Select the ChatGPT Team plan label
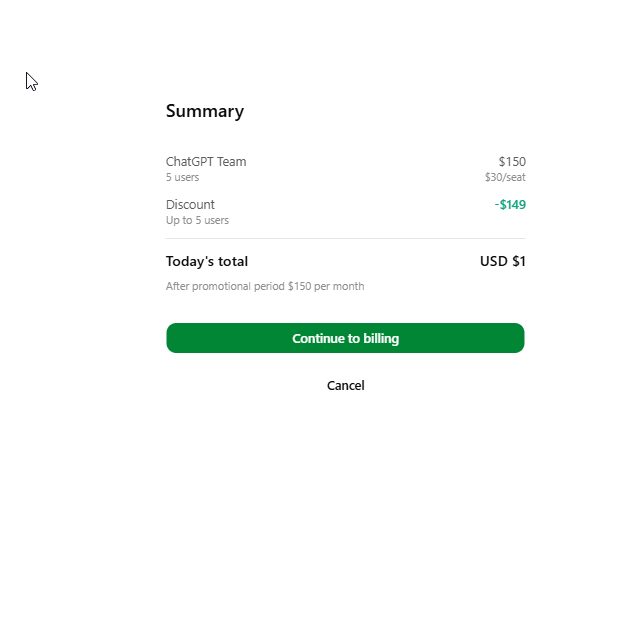This screenshot has height=622, width=630. [206, 162]
